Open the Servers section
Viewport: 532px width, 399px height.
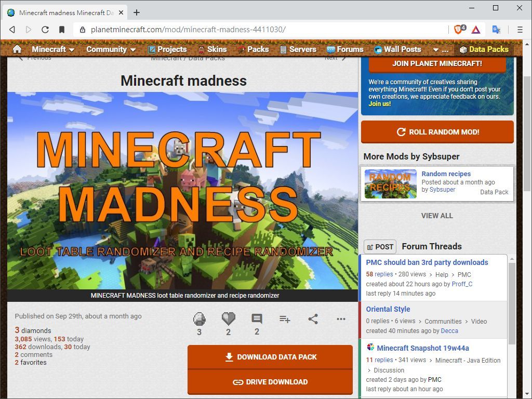coord(298,49)
